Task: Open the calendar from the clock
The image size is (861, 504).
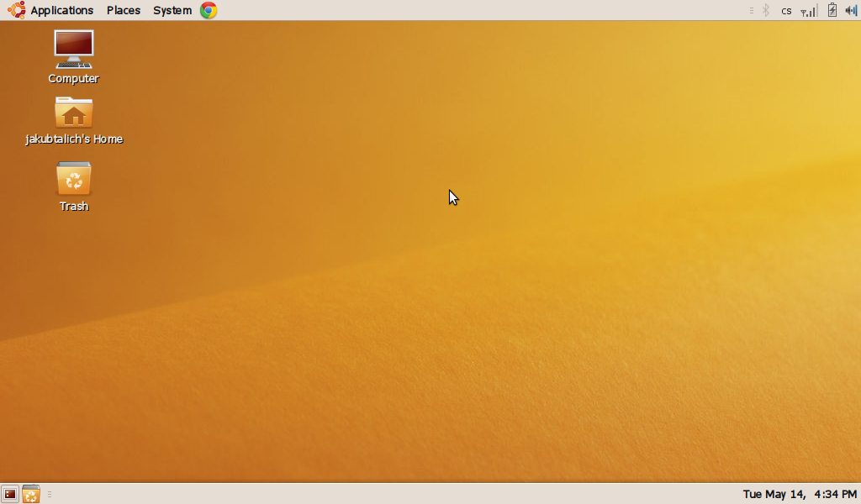Action: 800,494
